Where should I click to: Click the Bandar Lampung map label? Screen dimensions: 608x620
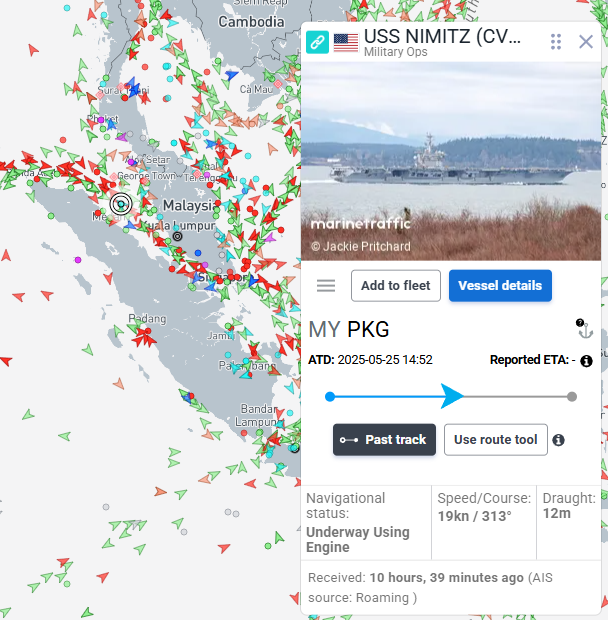coord(257,415)
